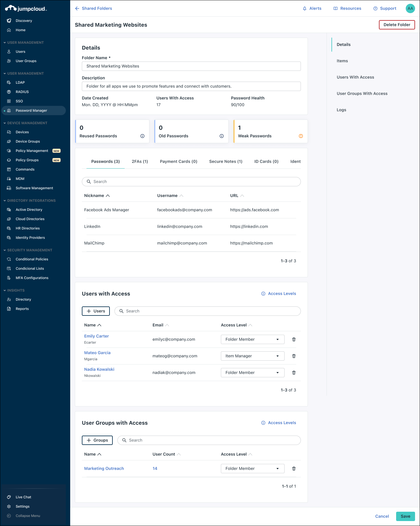Open Mateo Garcia's access level dropdown
Image resolution: width=420 pixels, height=526 pixels.
[252, 356]
